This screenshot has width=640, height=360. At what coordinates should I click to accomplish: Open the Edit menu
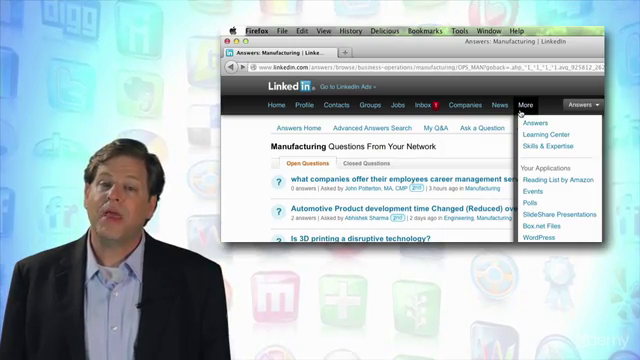[302, 31]
